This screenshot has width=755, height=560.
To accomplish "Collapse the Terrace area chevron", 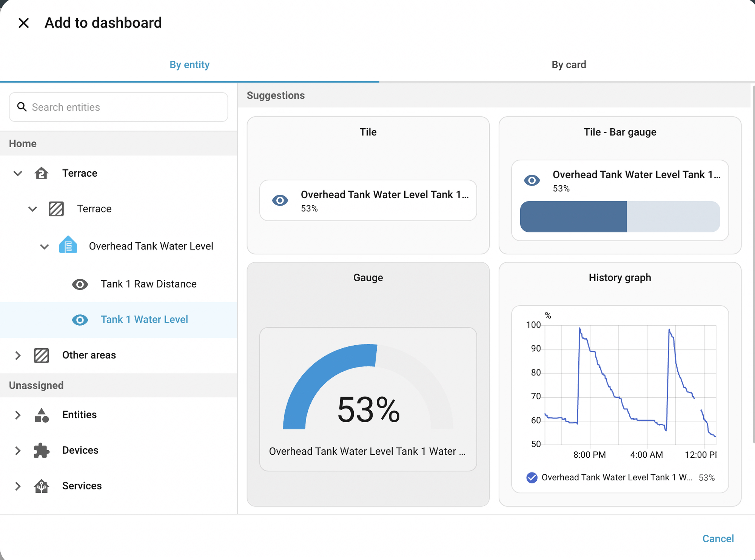I will coord(33,209).
